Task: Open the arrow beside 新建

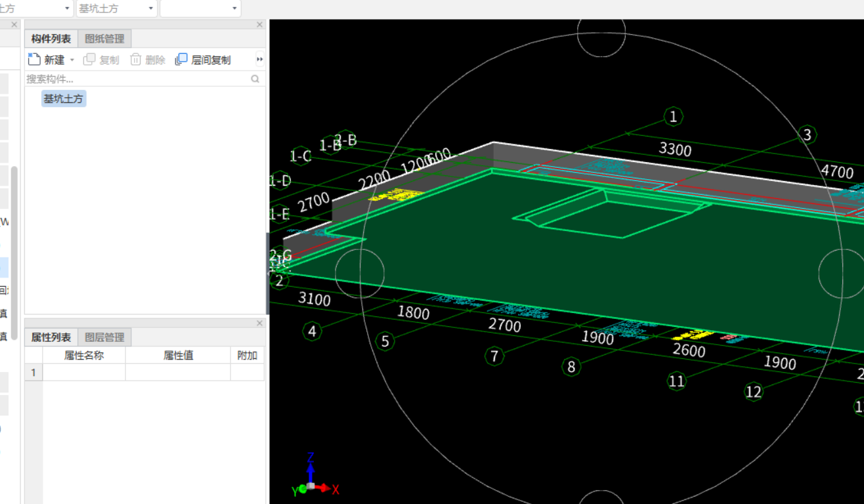Action: click(72, 60)
